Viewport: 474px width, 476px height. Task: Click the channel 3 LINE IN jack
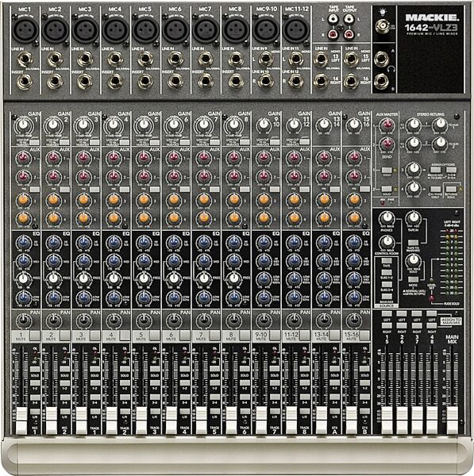(85, 59)
